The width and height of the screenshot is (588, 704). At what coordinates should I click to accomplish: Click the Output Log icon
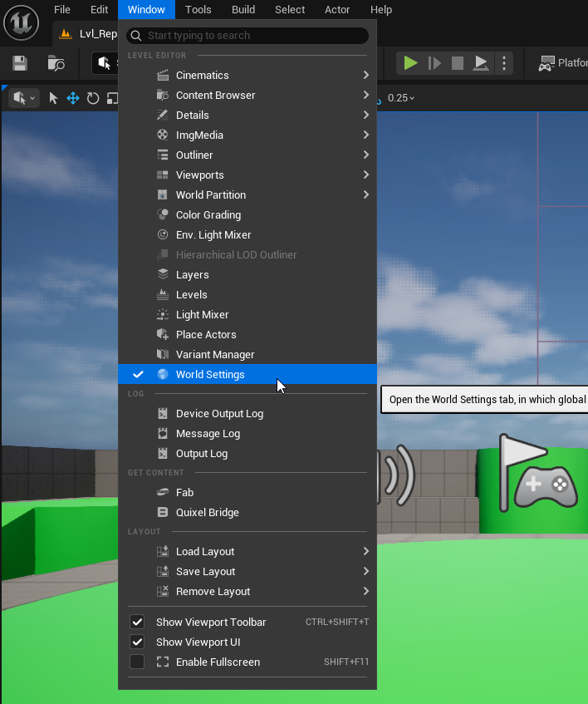(162, 454)
